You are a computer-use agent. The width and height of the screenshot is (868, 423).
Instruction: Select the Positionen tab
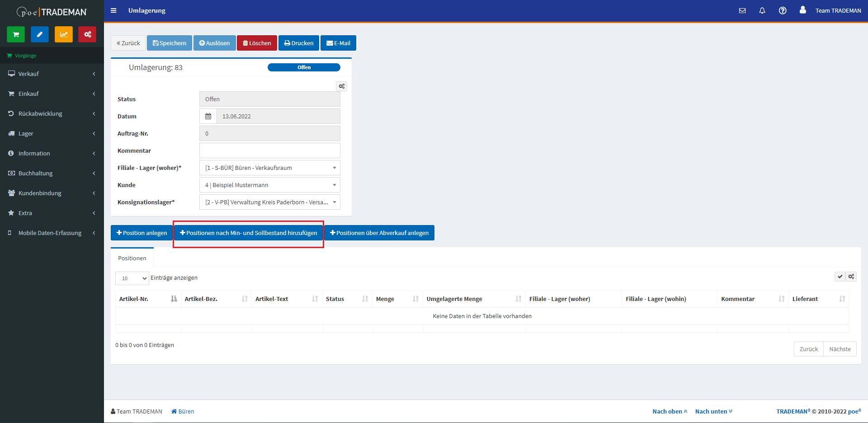[132, 258]
